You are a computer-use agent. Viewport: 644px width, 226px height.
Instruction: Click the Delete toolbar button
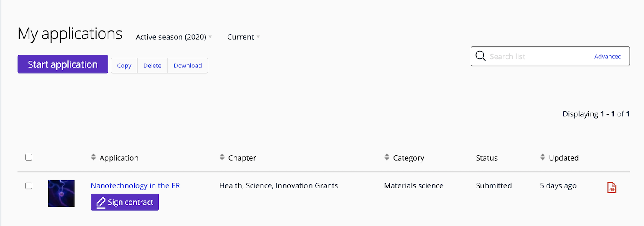(x=152, y=66)
